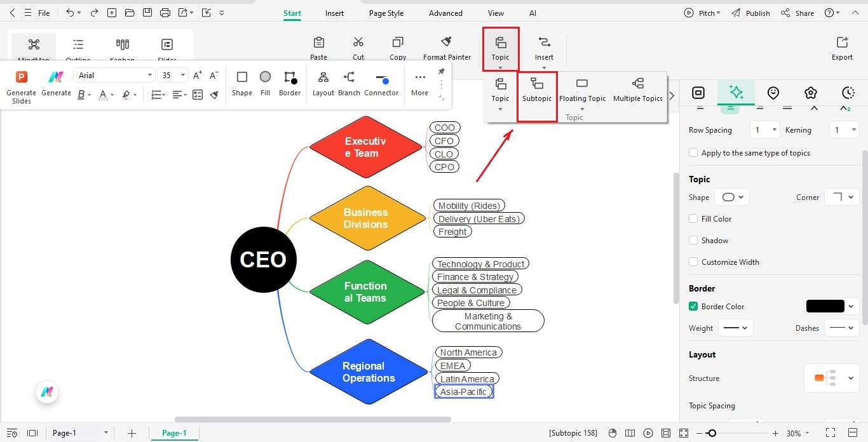
Task: Open the Border tool
Action: [290, 83]
